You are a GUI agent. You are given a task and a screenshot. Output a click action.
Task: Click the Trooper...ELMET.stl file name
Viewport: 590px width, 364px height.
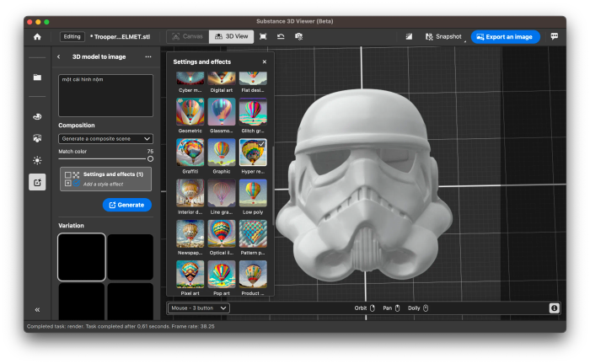(120, 37)
